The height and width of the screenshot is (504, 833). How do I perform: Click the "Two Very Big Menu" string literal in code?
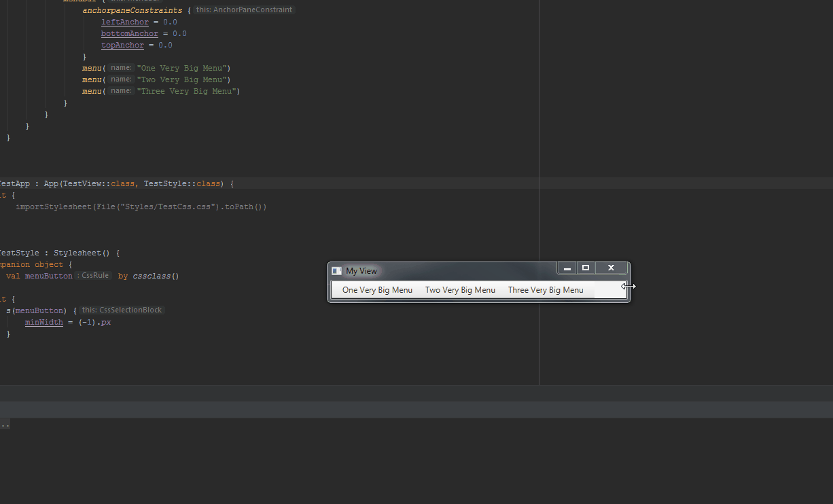click(x=181, y=79)
